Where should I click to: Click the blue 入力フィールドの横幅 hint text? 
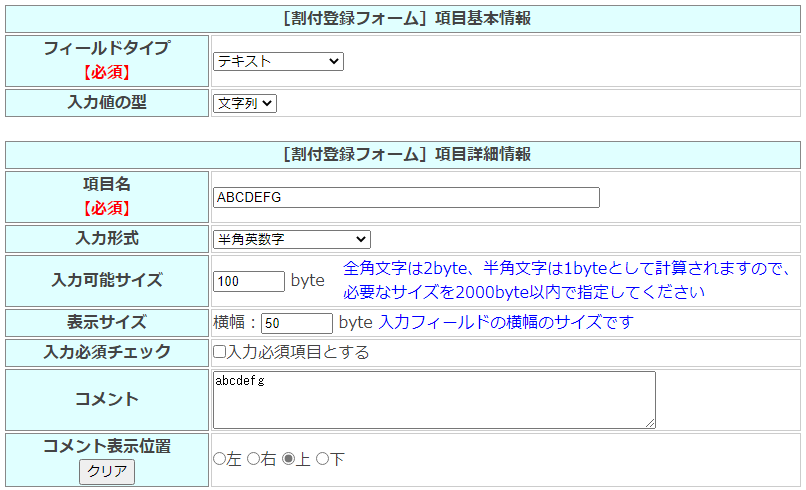(505, 322)
